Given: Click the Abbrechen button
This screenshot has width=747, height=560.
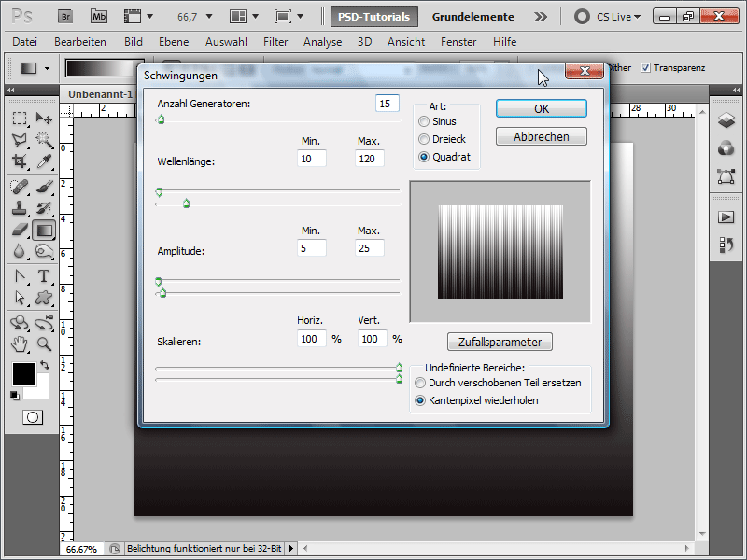Looking at the screenshot, I should (x=542, y=136).
